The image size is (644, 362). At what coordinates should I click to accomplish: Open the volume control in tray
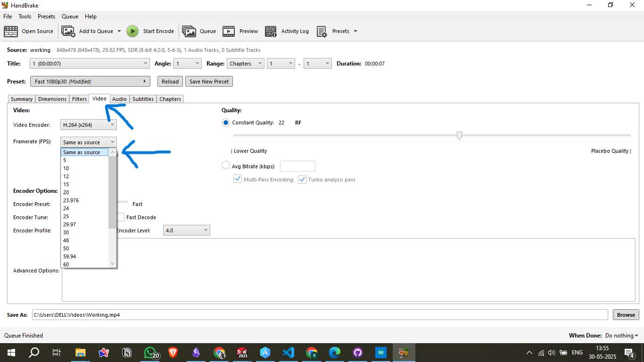(552, 353)
